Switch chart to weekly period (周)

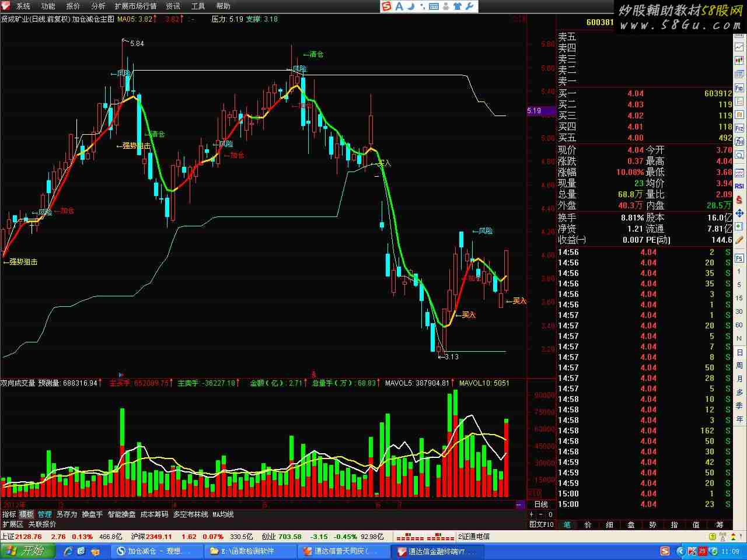[x=739, y=366]
